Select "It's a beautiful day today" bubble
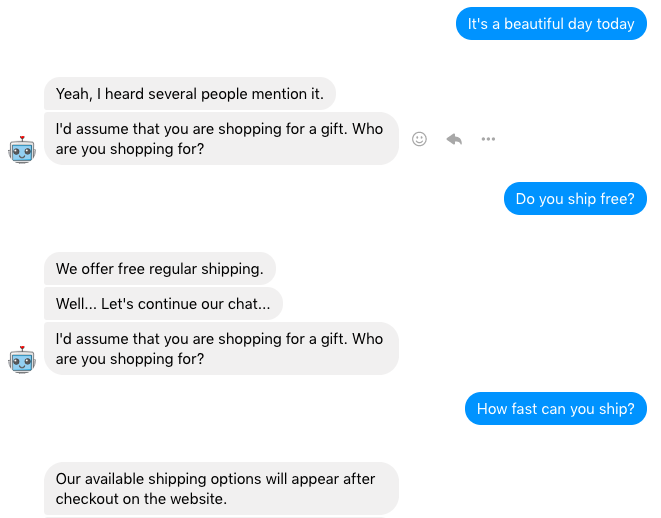The image size is (661, 518). [x=551, y=24]
